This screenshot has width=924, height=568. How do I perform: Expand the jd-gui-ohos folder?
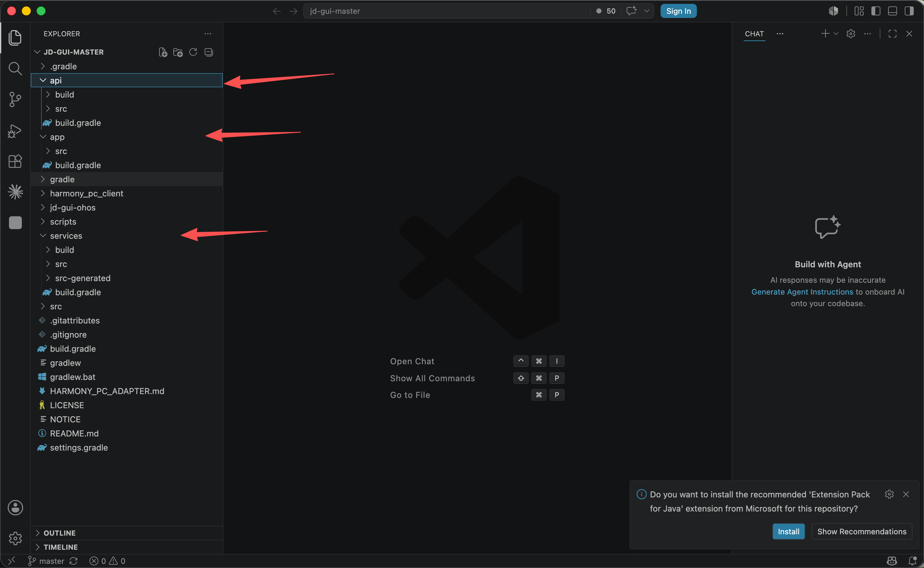(x=126, y=208)
